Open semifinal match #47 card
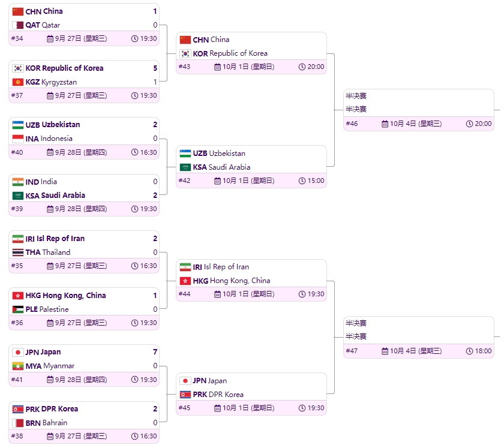This screenshot has width=504, height=445. coord(419,337)
